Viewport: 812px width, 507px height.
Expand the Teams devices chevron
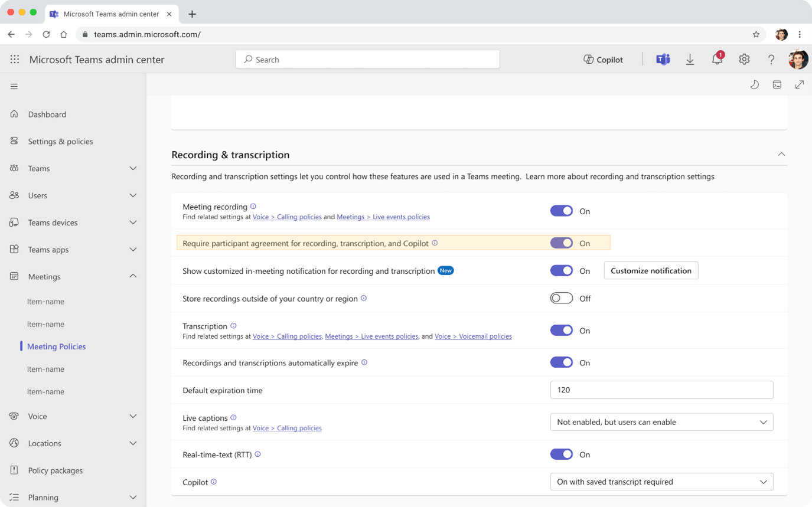pos(133,223)
